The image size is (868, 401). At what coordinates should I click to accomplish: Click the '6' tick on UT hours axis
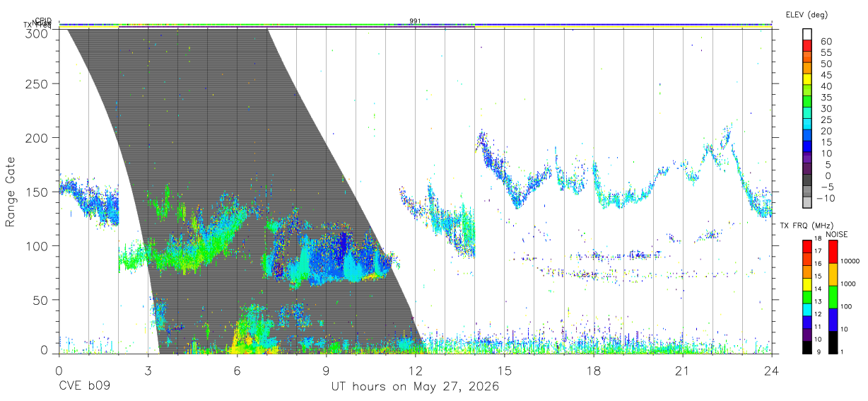click(x=237, y=371)
